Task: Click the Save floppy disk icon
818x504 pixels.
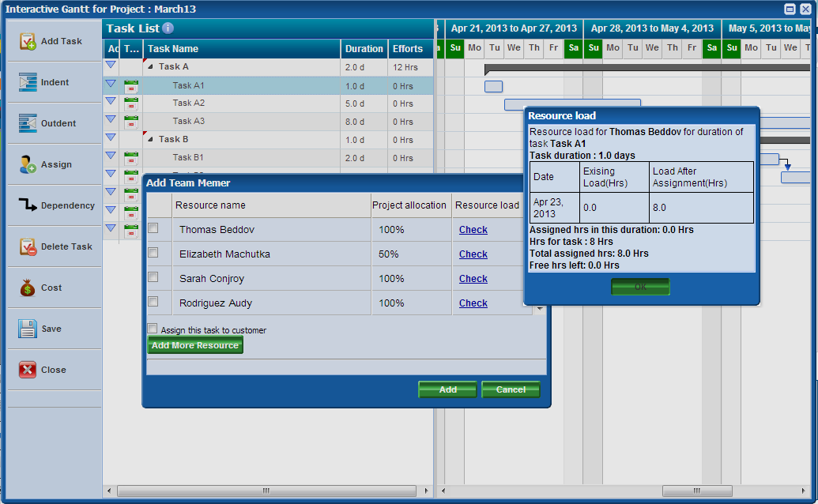Action: coord(28,329)
